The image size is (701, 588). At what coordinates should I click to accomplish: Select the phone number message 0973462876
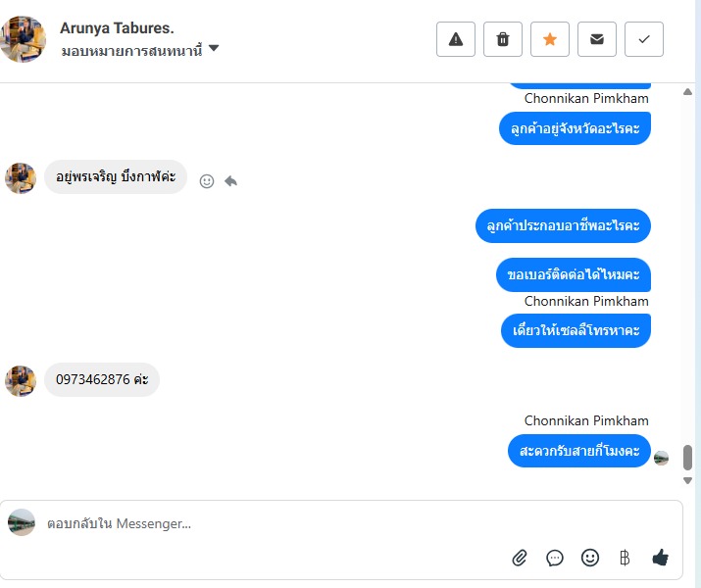(x=102, y=380)
